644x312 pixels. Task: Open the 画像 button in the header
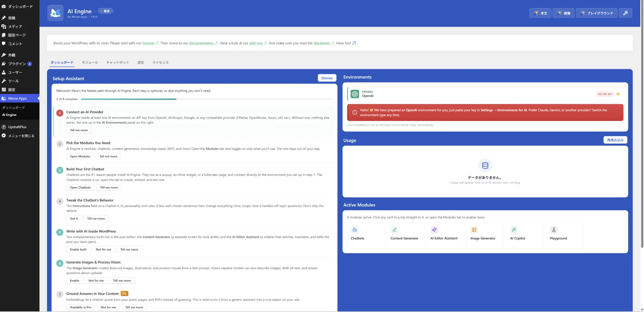tap(563, 13)
